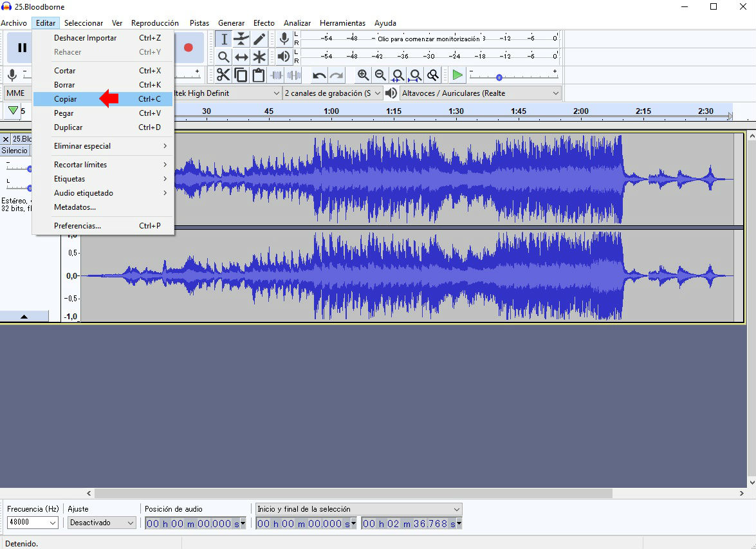756x549 pixels.
Task: Activate the Zoom magnifier tool
Action: 223,57
